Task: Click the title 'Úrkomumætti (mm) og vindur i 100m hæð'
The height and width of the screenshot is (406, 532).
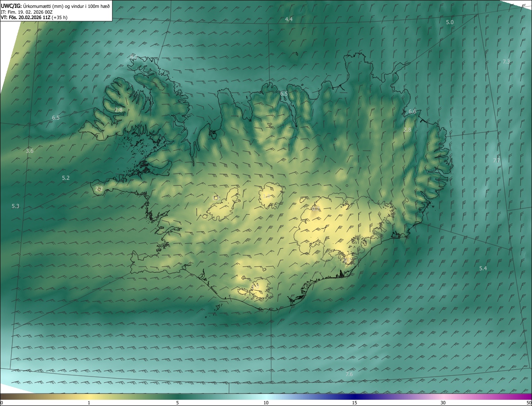Action: (66, 6)
